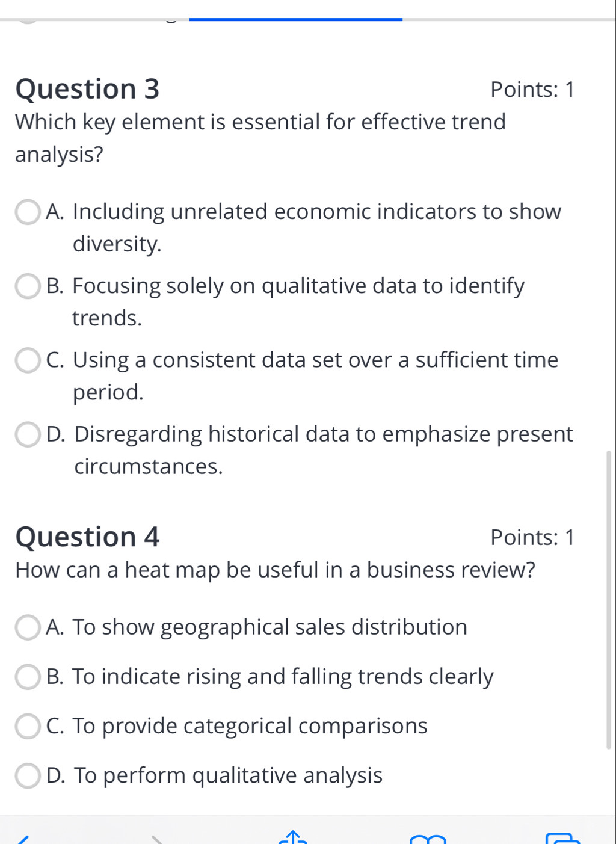616x844 pixels.
Task: Select C: provide categorical comparisons
Action: coord(27,726)
